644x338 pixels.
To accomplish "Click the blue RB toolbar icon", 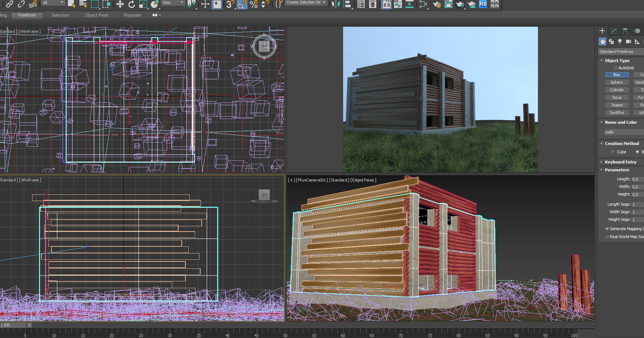I will tap(483, 4).
